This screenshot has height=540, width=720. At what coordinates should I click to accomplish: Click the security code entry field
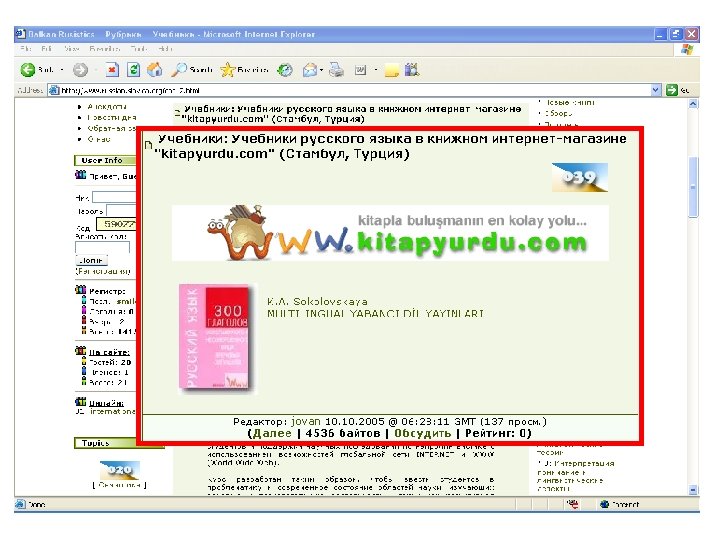pos(102,247)
